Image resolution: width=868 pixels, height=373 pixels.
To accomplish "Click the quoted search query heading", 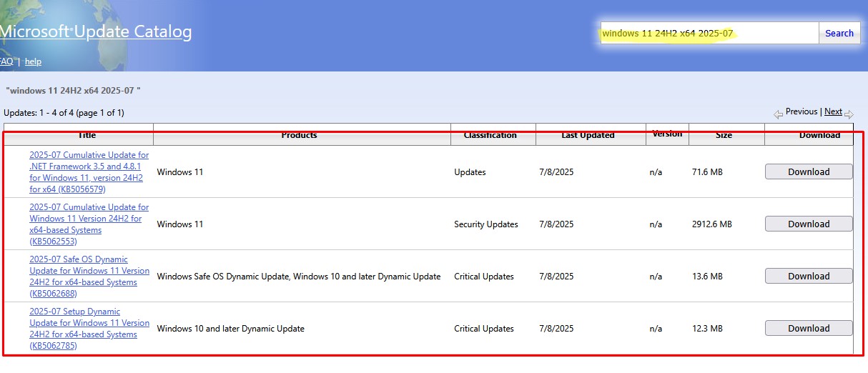I will [73, 91].
